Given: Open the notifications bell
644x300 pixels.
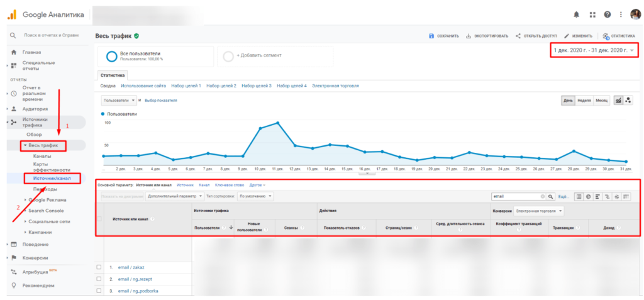Looking at the screenshot, I should coord(577,15).
